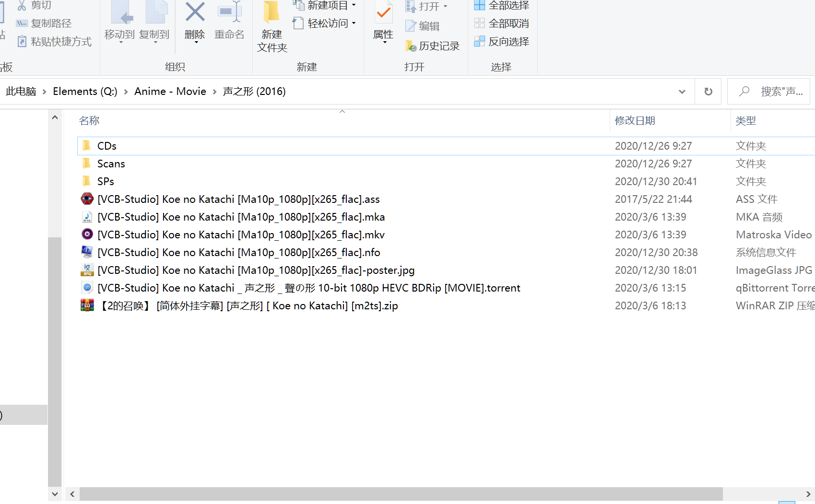Expand chevron after Elements (Q:) in breadcrumb

(126, 92)
